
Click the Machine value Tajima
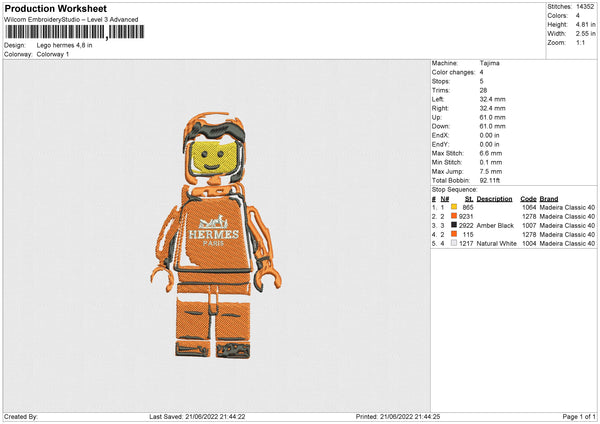click(489, 63)
